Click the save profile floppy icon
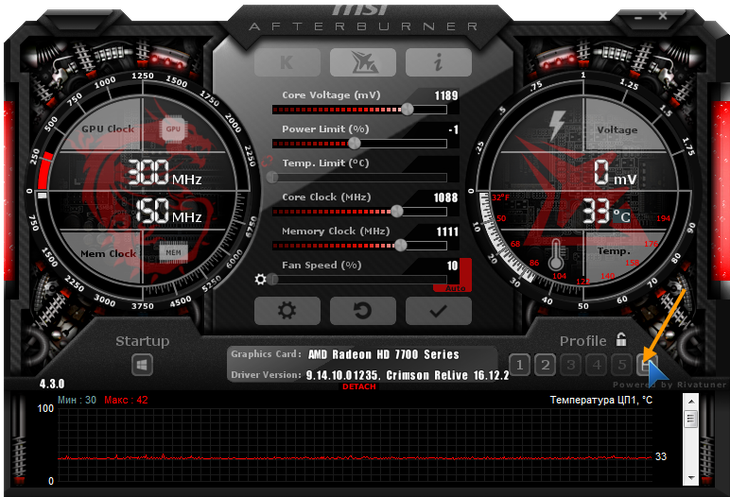Screen dimensions: 730x497 point(646,365)
